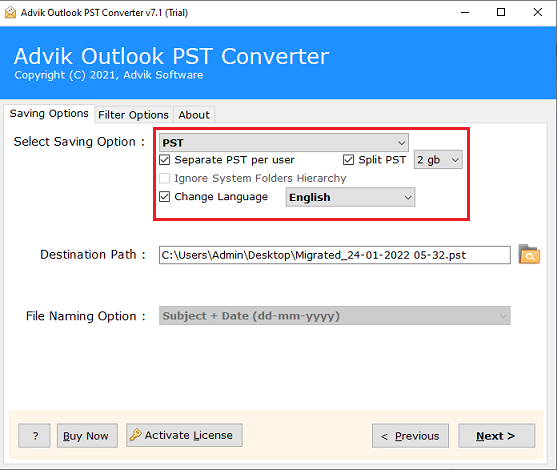Maximize the Advik converter window
The image size is (557, 470).
(501, 12)
